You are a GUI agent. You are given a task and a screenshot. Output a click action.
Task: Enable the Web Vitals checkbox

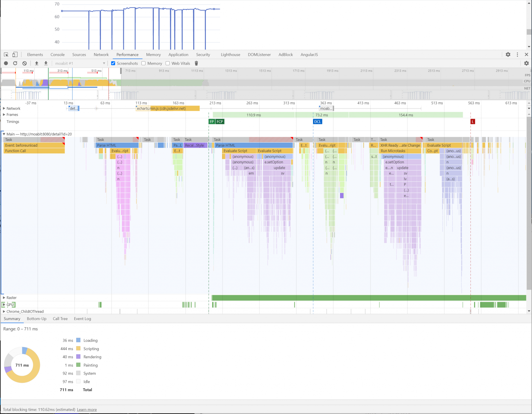point(168,63)
